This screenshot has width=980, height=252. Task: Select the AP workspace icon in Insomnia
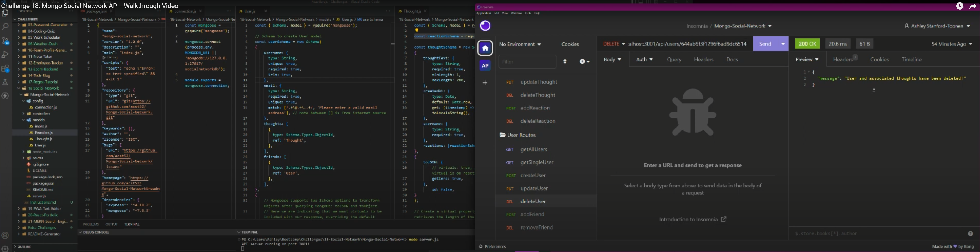point(485,66)
